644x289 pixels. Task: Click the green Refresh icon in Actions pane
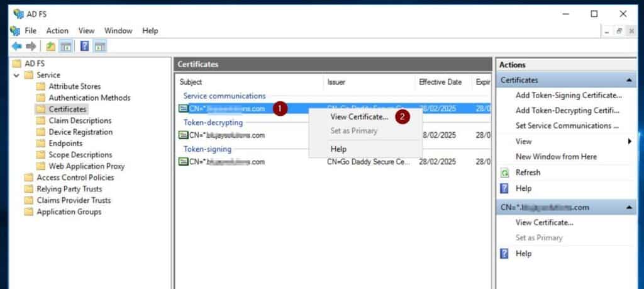tap(504, 173)
